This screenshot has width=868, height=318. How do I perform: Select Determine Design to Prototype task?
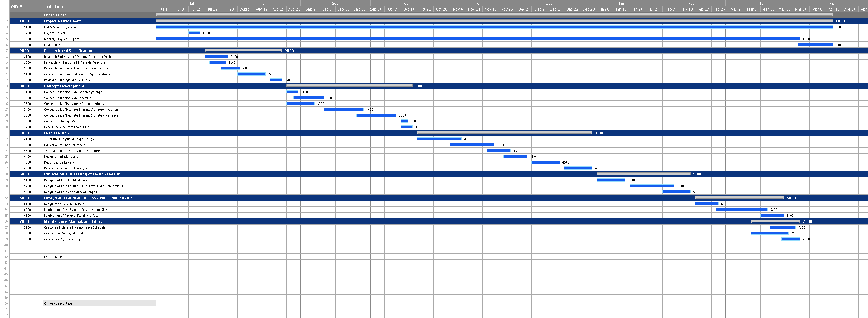[66, 168]
